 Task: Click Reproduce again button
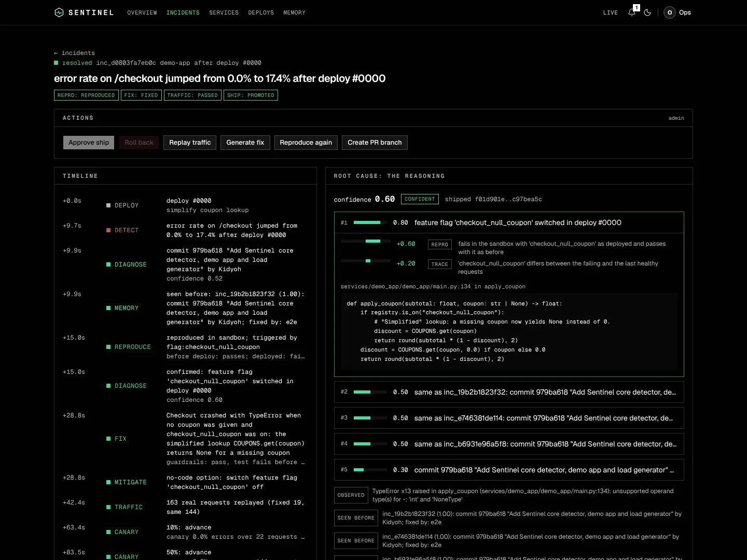pos(306,143)
